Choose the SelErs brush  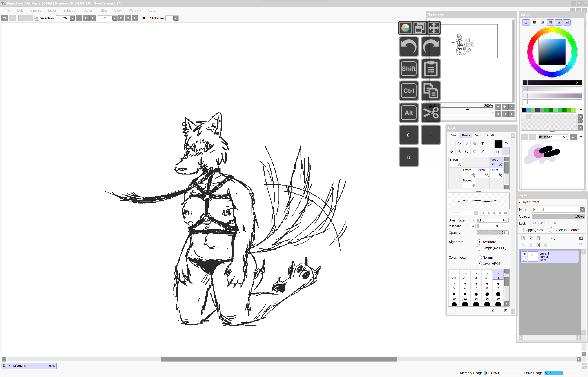coord(496,173)
